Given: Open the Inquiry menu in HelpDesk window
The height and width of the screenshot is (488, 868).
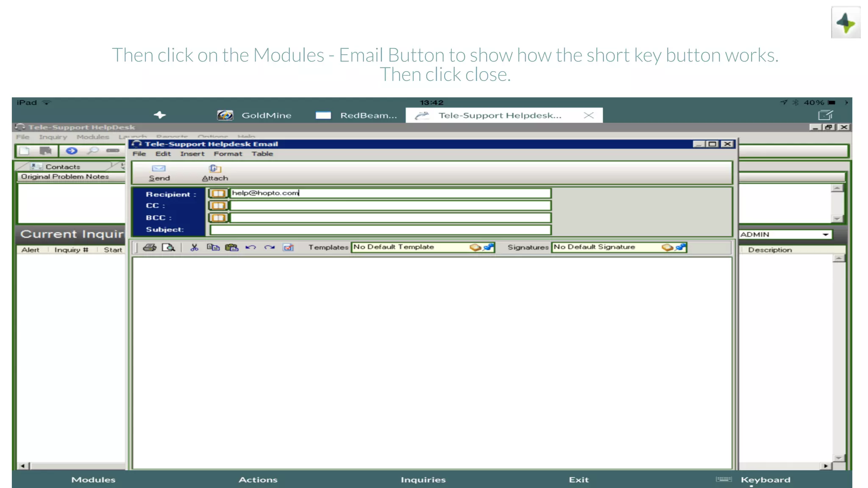Looking at the screenshot, I should (x=53, y=137).
